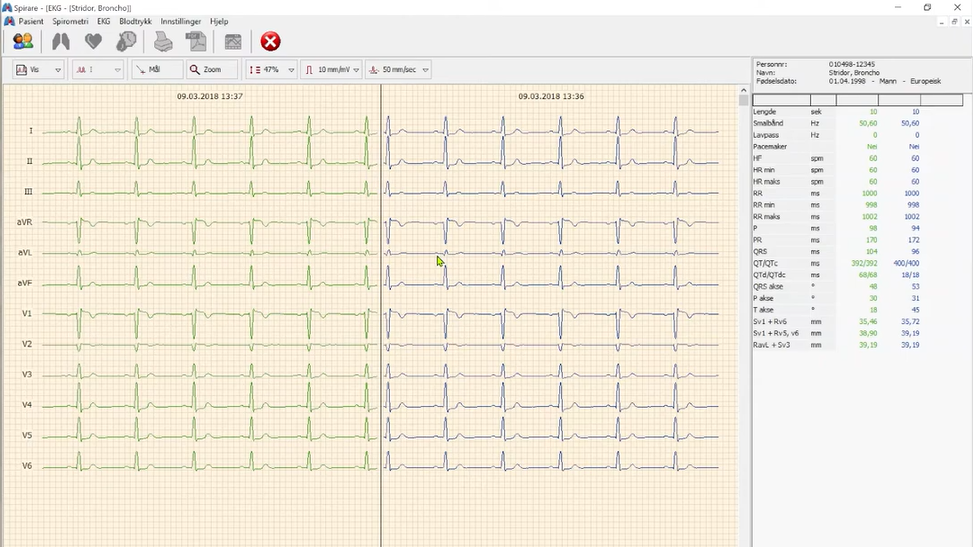Screen dimensions: 973x547
Task: Open the 47% zoom percentage dropdown
Action: tap(291, 70)
